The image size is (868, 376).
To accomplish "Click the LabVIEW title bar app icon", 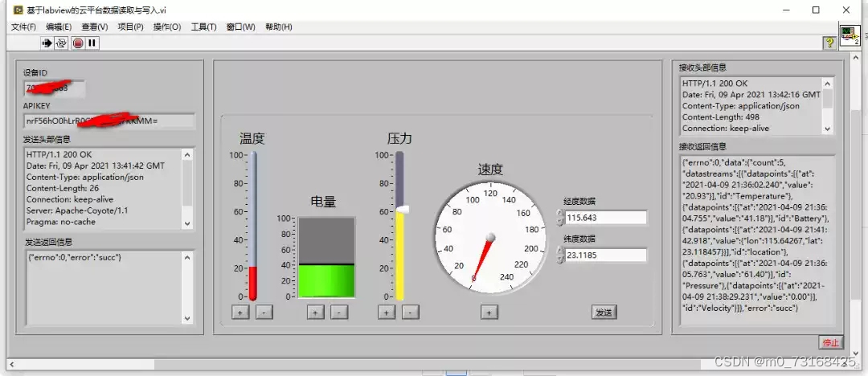I will point(18,10).
